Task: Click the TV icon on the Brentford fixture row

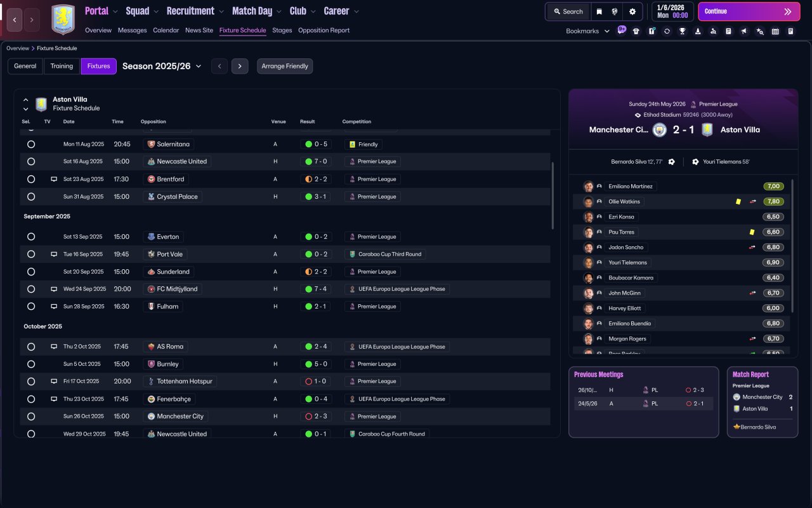Action: [x=54, y=179]
